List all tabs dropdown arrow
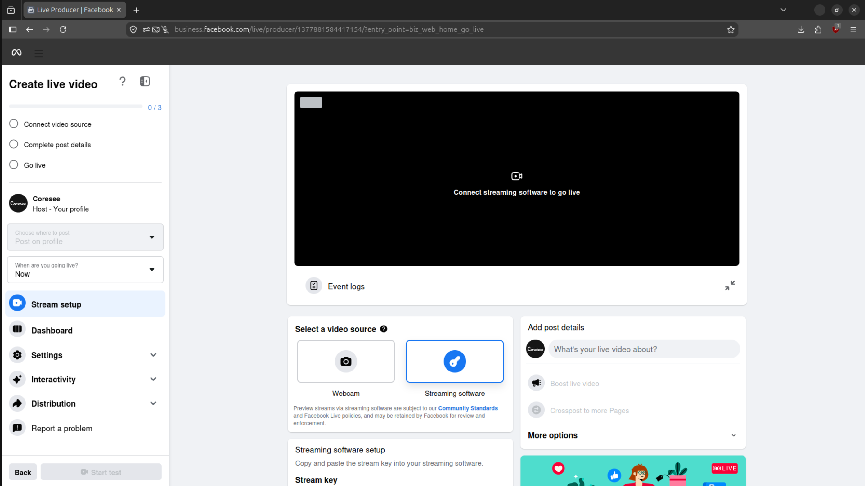The width and height of the screenshot is (868, 486). click(x=783, y=10)
